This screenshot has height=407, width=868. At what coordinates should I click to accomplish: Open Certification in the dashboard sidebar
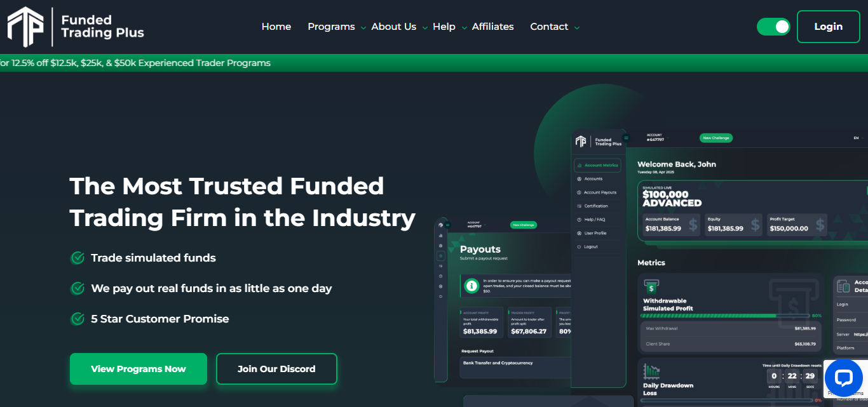[x=592, y=206]
